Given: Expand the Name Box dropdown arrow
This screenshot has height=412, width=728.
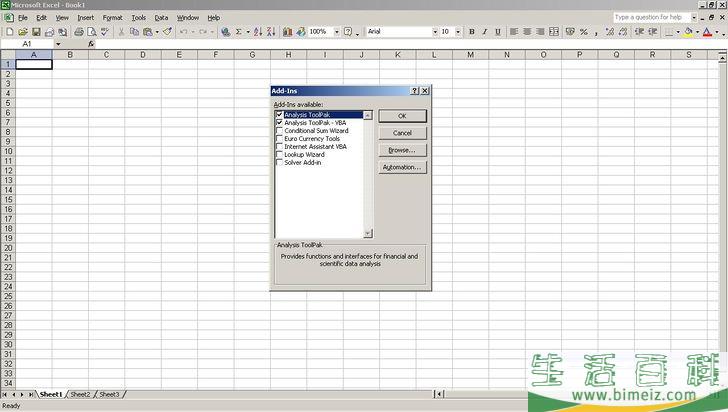Looking at the screenshot, I should point(58,44).
